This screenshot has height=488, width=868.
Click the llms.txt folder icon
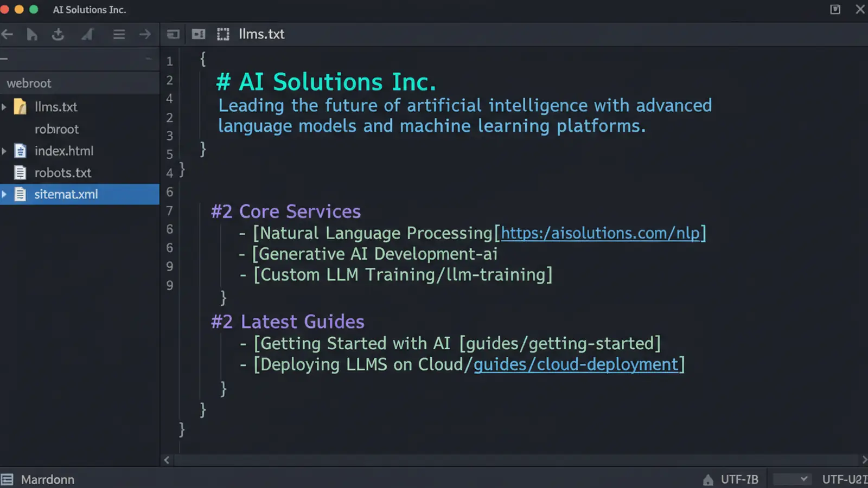pyautogui.click(x=20, y=107)
